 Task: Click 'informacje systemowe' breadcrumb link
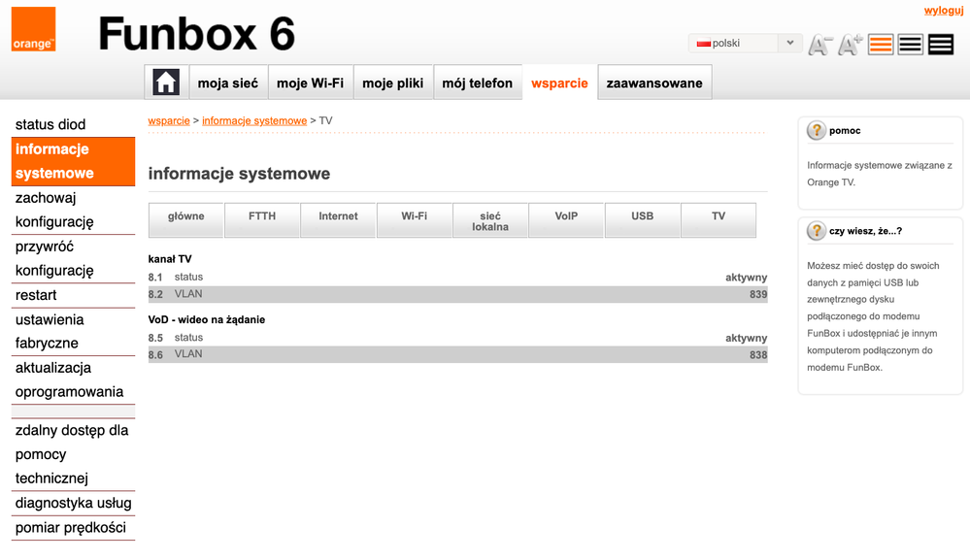point(253,121)
